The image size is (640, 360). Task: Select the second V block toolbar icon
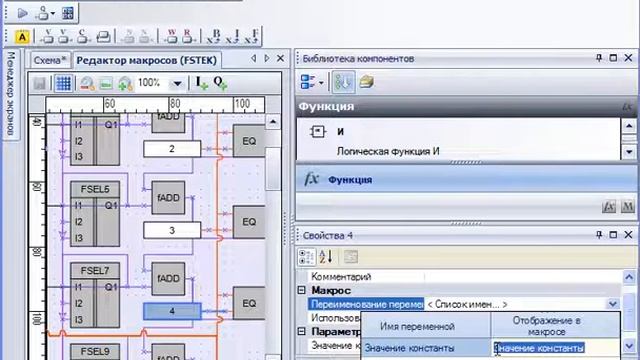pyautogui.click(x=64, y=37)
